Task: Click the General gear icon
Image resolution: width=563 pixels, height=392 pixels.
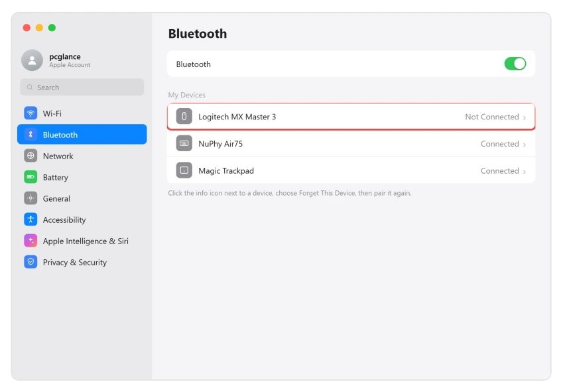Action: click(31, 198)
